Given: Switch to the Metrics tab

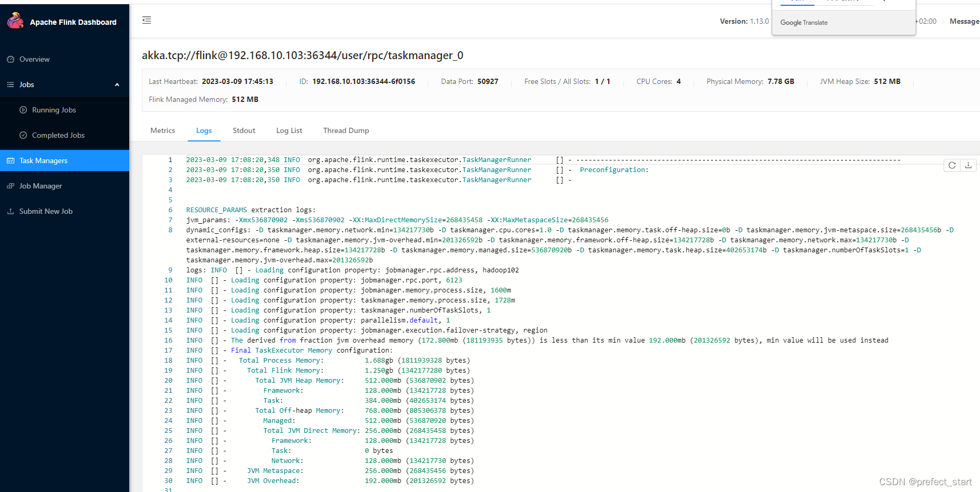Looking at the screenshot, I should point(162,130).
